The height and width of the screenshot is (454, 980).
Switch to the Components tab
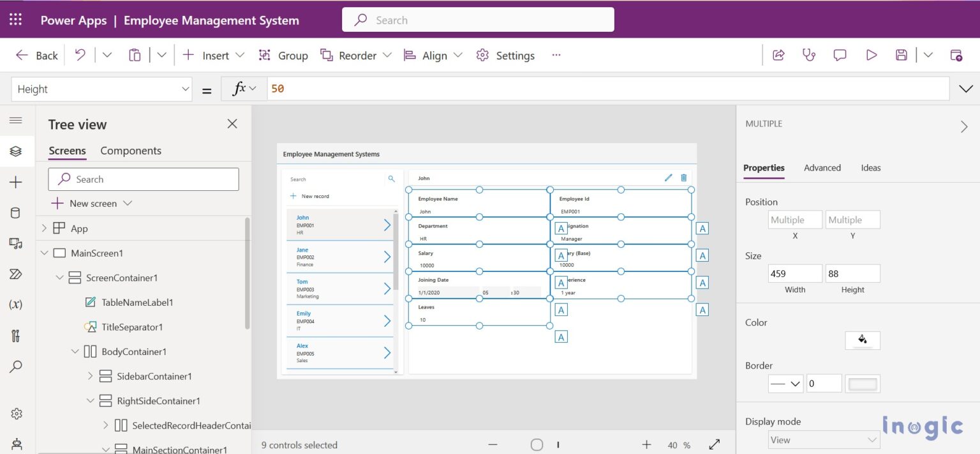click(x=130, y=150)
